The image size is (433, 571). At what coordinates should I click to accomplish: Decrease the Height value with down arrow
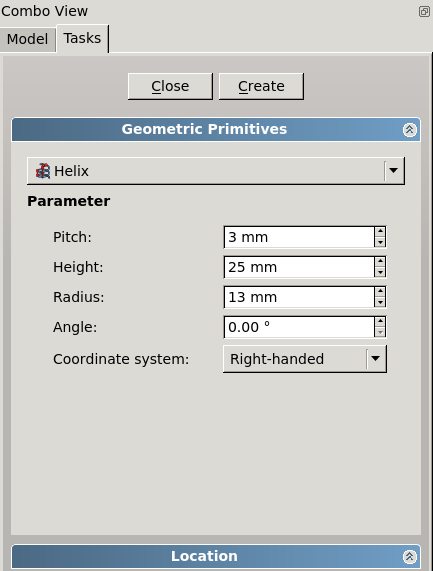pos(380,272)
